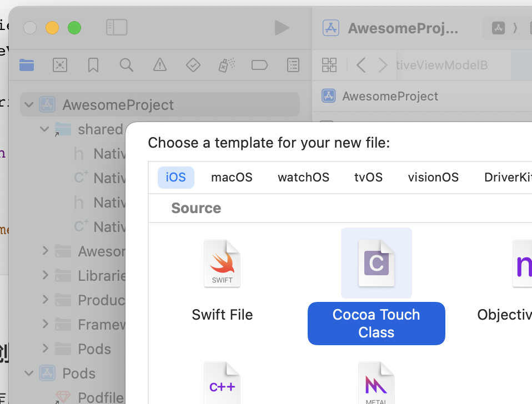532x404 pixels.
Task: Collapse the AwesomeProject root in navigator
Action: [29, 104]
